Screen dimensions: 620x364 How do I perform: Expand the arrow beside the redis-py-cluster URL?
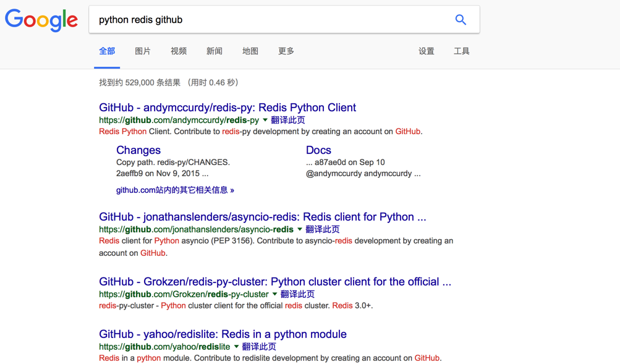pos(275,294)
